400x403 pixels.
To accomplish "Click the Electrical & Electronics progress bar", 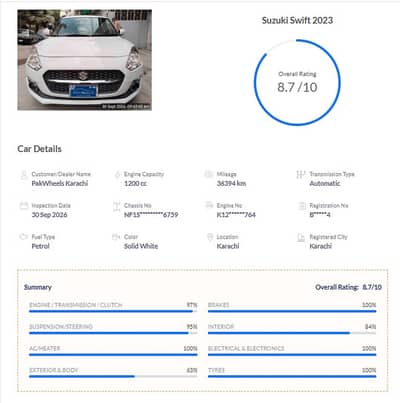I will (292, 355).
